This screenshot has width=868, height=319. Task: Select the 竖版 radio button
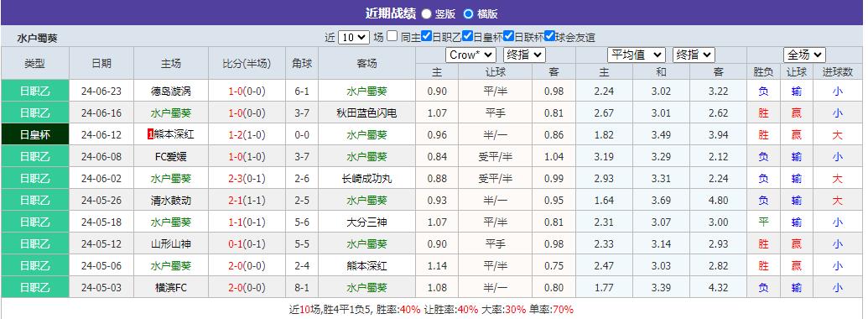pyautogui.click(x=426, y=13)
